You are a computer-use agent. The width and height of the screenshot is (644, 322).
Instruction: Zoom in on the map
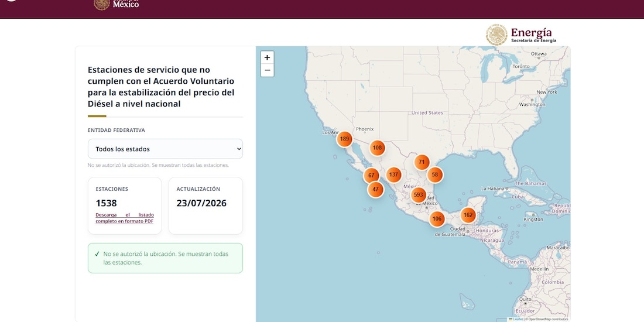click(x=267, y=57)
